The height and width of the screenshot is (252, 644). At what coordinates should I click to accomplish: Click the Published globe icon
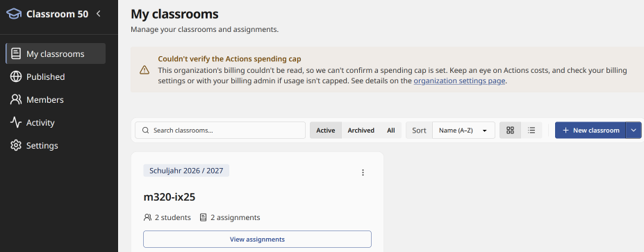(15, 77)
